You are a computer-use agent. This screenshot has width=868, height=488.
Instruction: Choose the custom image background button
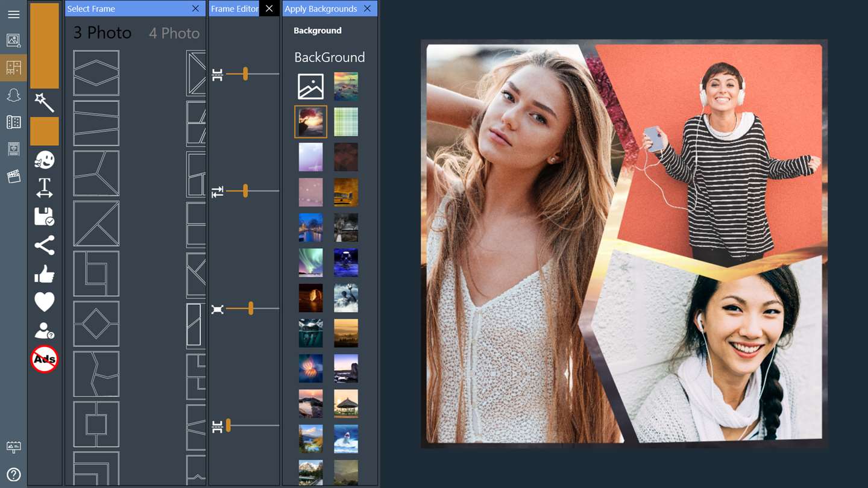pyautogui.click(x=311, y=87)
